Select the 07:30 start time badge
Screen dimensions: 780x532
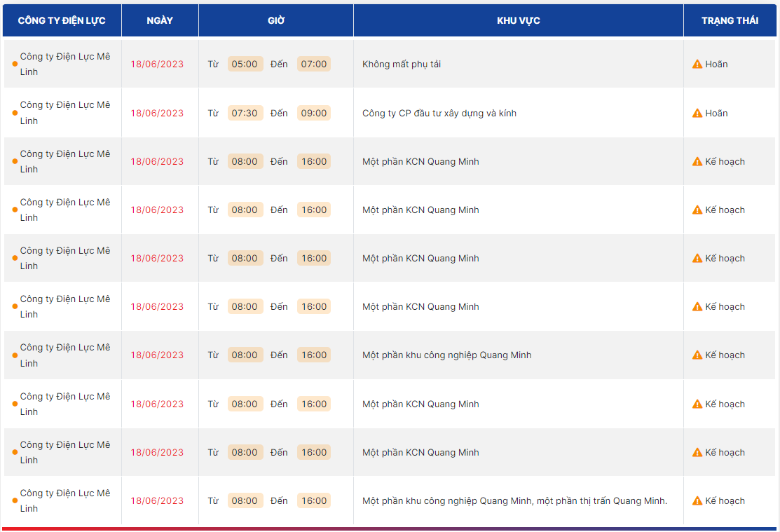pos(245,113)
